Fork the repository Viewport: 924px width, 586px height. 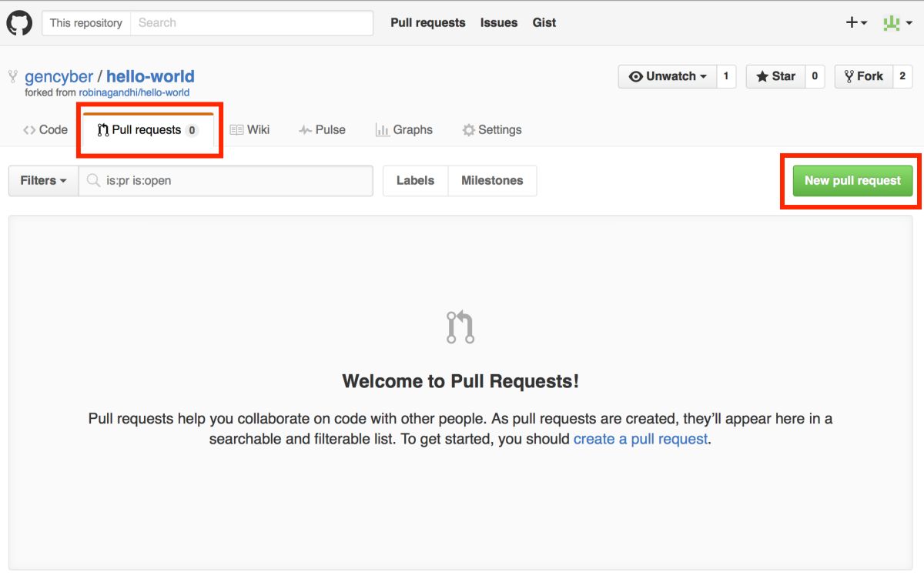click(863, 76)
